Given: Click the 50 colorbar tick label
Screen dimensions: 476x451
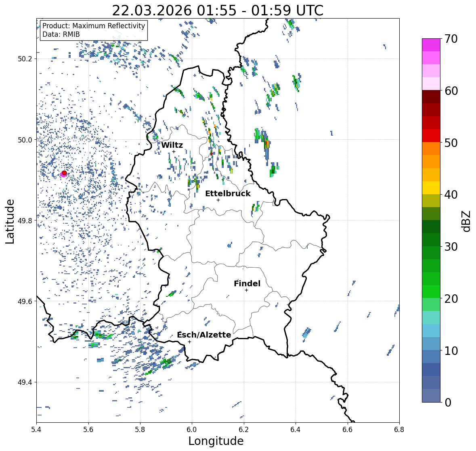Looking at the screenshot, I should [451, 143].
